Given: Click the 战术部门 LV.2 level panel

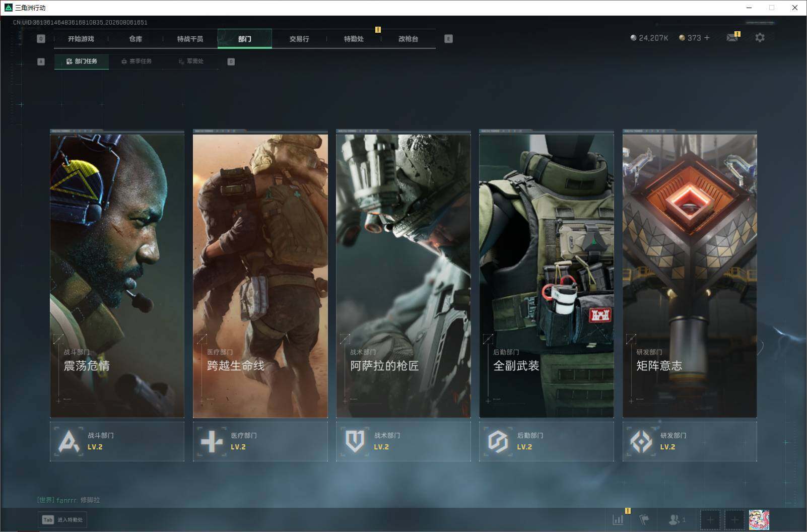Looking at the screenshot, I should coord(403,441).
